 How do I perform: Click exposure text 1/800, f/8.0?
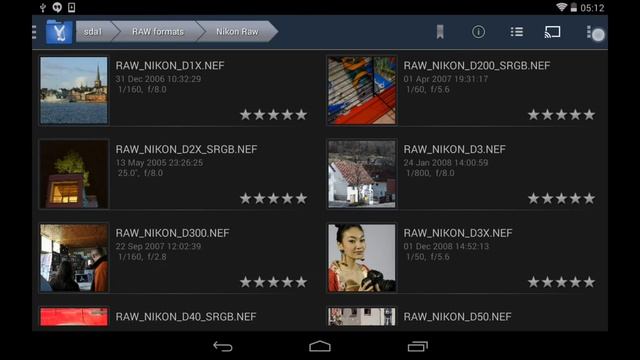tap(430, 173)
